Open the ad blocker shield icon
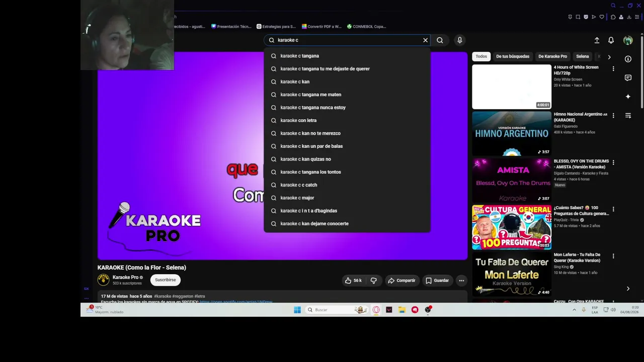Image resolution: width=644 pixels, height=362 pixels. [x=586, y=17]
